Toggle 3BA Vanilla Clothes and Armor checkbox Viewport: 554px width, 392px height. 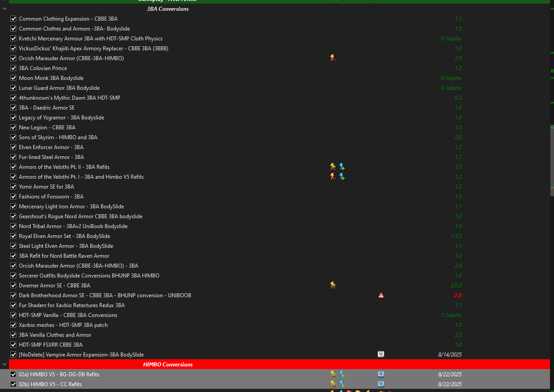(x=13, y=335)
